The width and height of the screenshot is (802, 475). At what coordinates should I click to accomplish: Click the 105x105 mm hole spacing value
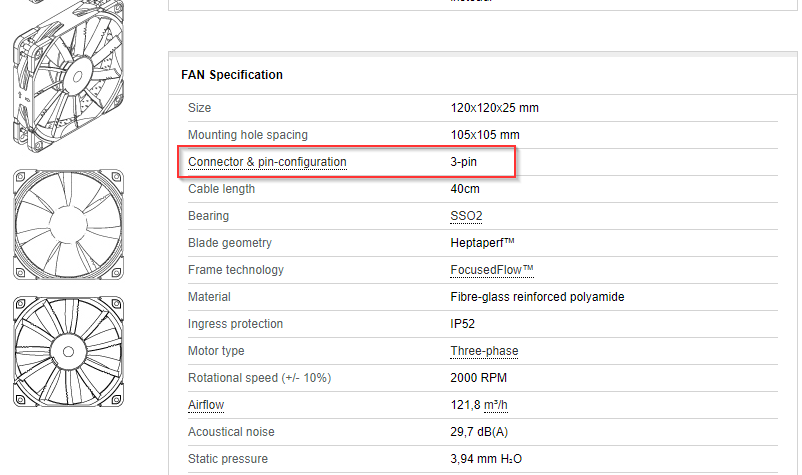point(485,135)
